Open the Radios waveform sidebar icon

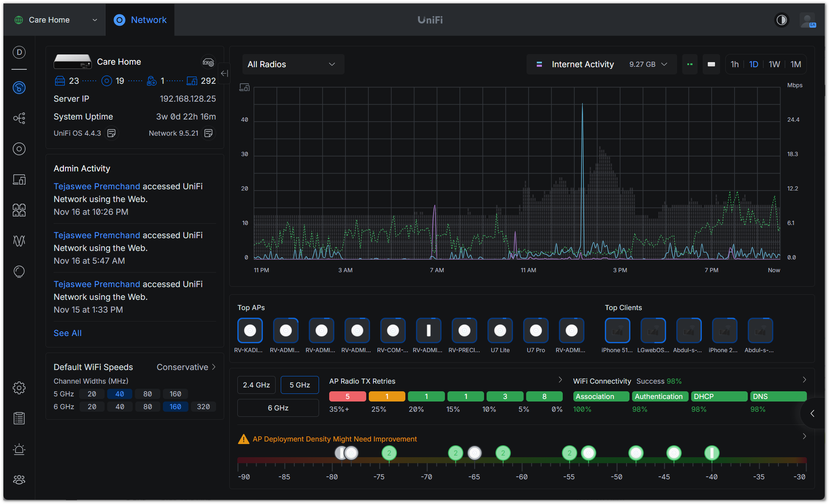pos(19,241)
